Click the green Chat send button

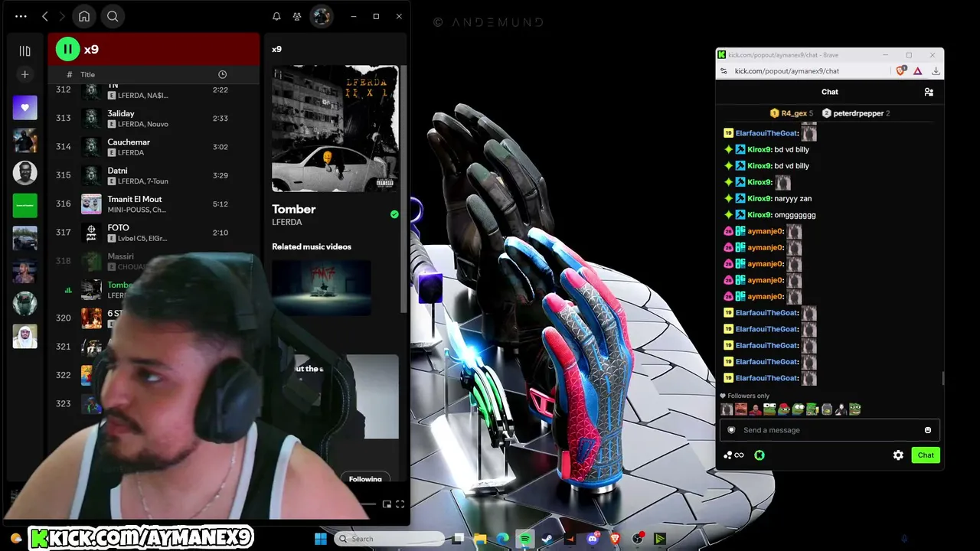(926, 455)
